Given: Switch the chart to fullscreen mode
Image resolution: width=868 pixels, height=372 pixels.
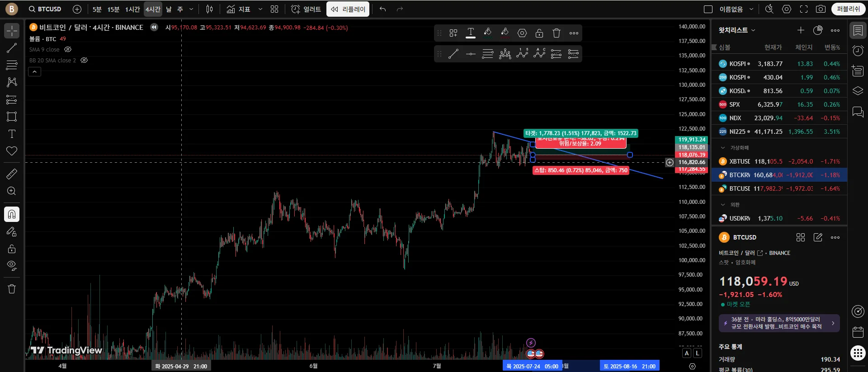Looking at the screenshot, I should click(804, 9).
